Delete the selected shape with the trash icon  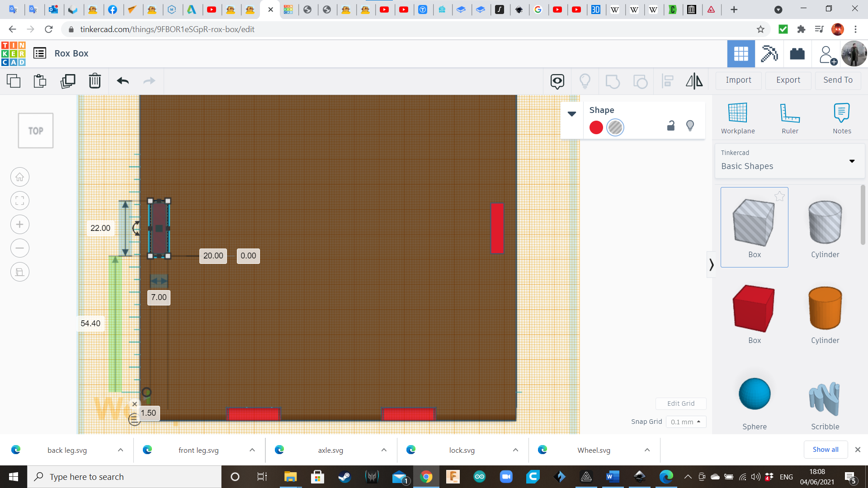click(95, 81)
